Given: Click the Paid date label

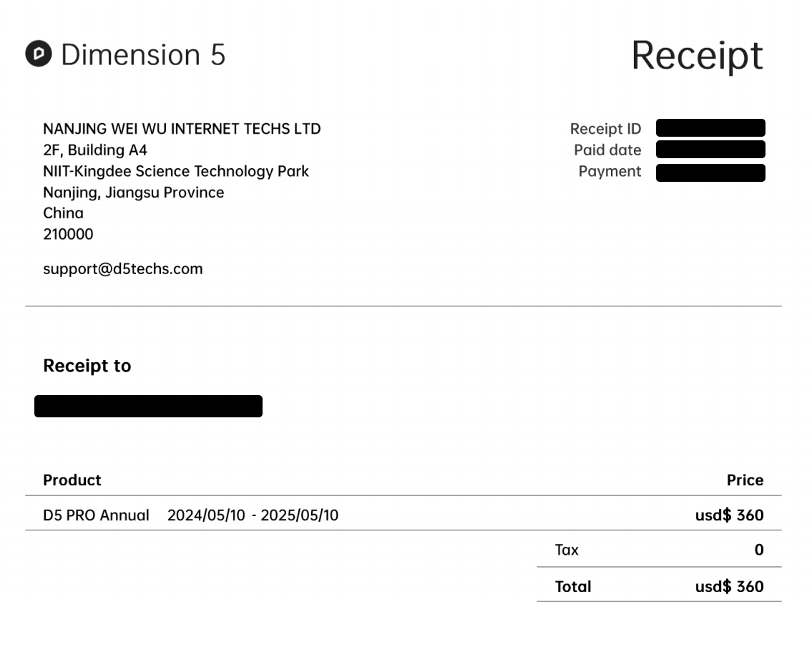Looking at the screenshot, I should [607, 150].
